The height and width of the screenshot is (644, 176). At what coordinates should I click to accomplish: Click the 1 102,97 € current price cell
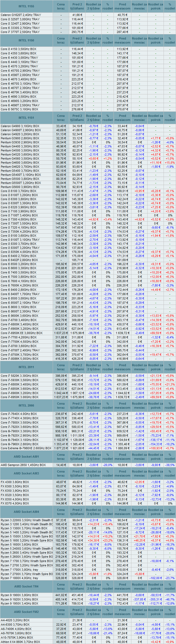(61, 440)
